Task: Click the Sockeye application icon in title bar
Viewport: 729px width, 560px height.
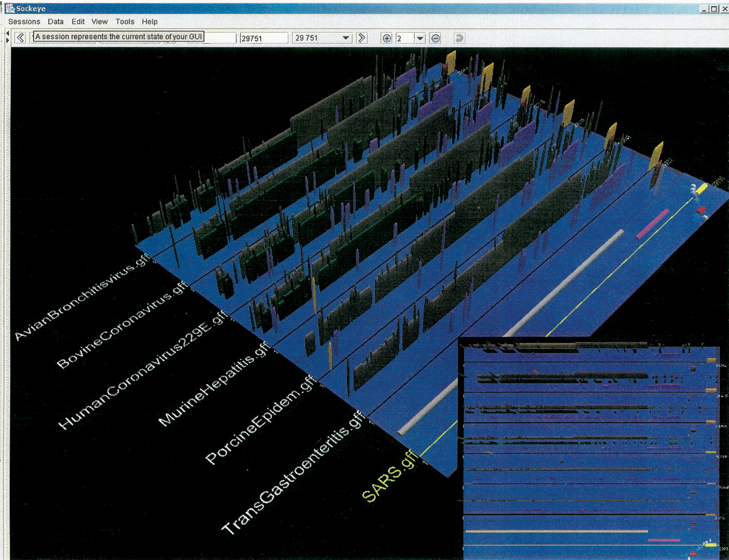Action: (10, 8)
